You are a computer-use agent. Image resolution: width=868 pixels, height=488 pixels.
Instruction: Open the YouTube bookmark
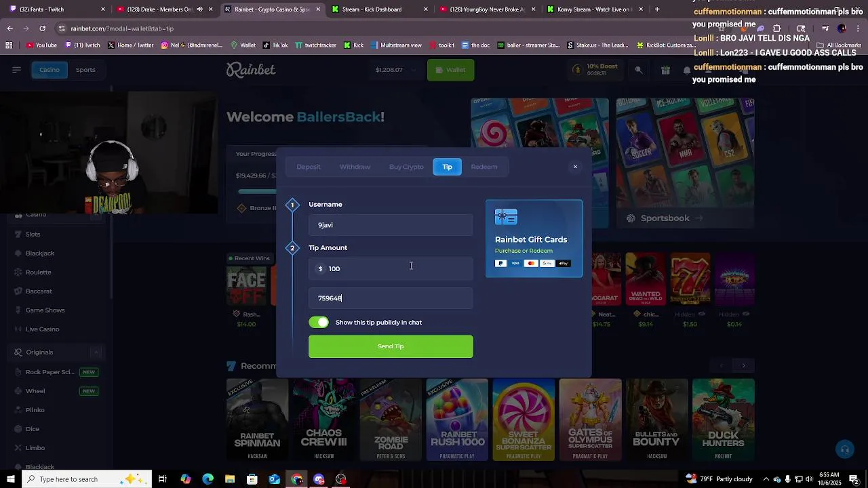pos(41,45)
